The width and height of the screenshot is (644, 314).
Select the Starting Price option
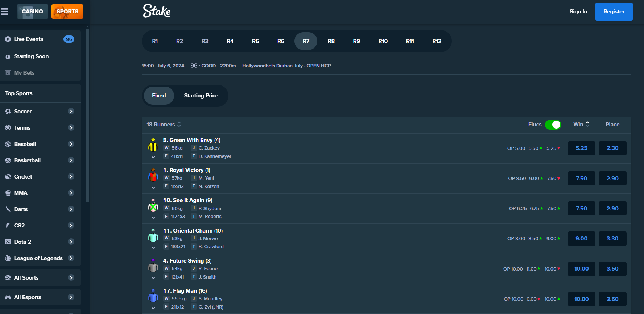(x=201, y=96)
